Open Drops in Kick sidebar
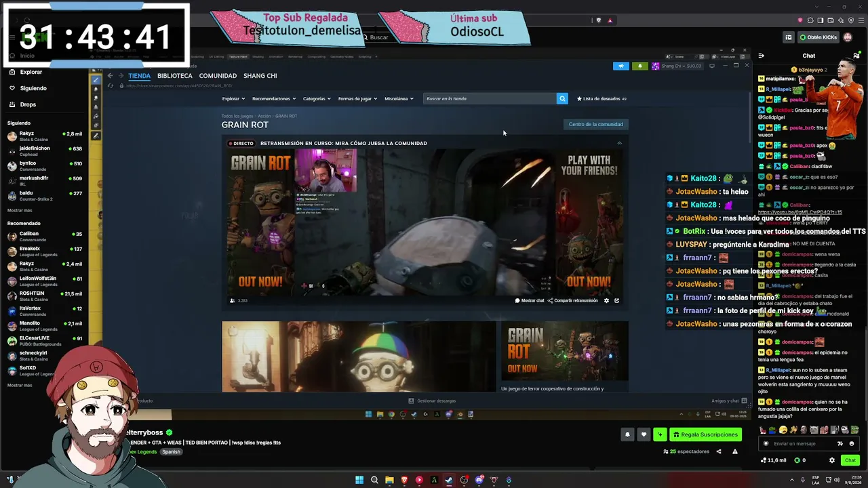Image resolution: width=868 pixels, height=488 pixels. click(x=28, y=104)
